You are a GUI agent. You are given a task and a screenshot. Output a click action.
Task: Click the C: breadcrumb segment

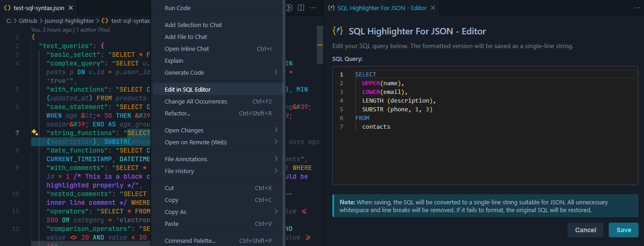point(9,21)
